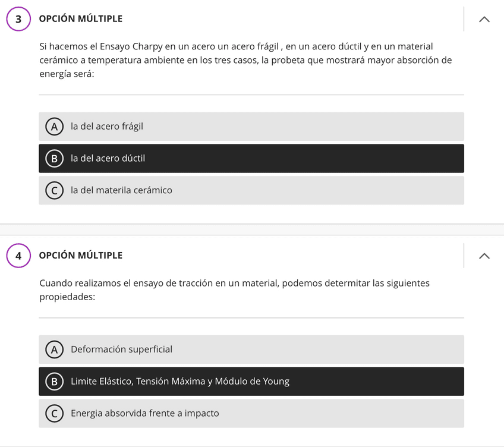Click circled letter C beside 'la del materila cerámico'
504x447 pixels.
54,190
